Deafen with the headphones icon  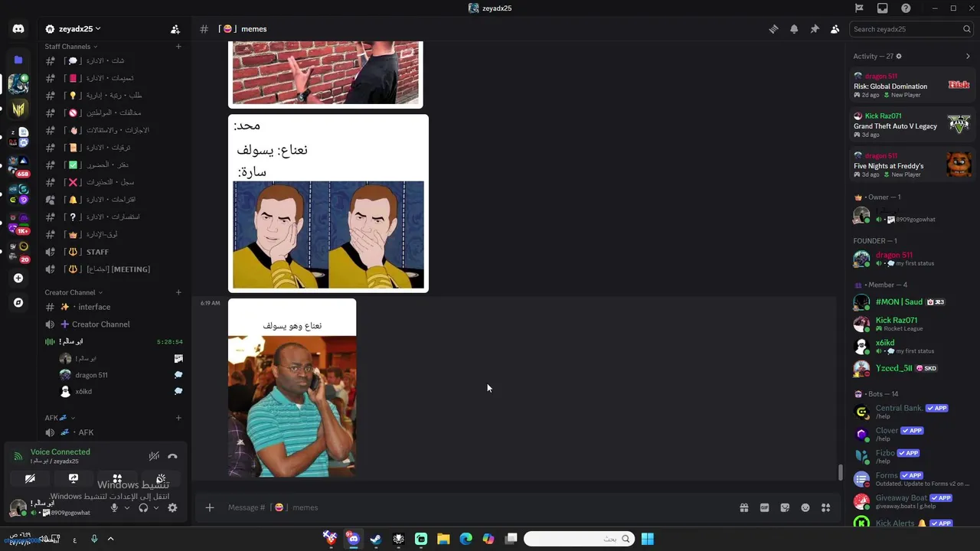143,507
